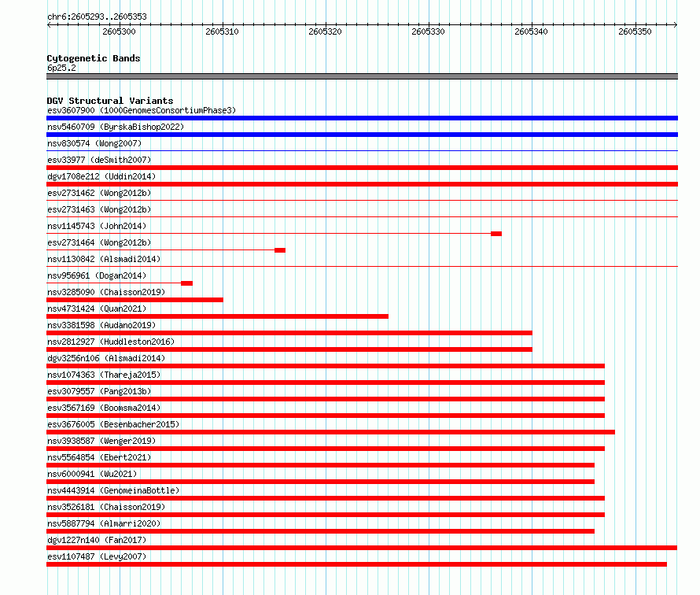Image resolution: width=700 pixels, height=595 pixels.
Task: Select nsv5564854 (Ebert2021) label
Action: click(x=99, y=457)
